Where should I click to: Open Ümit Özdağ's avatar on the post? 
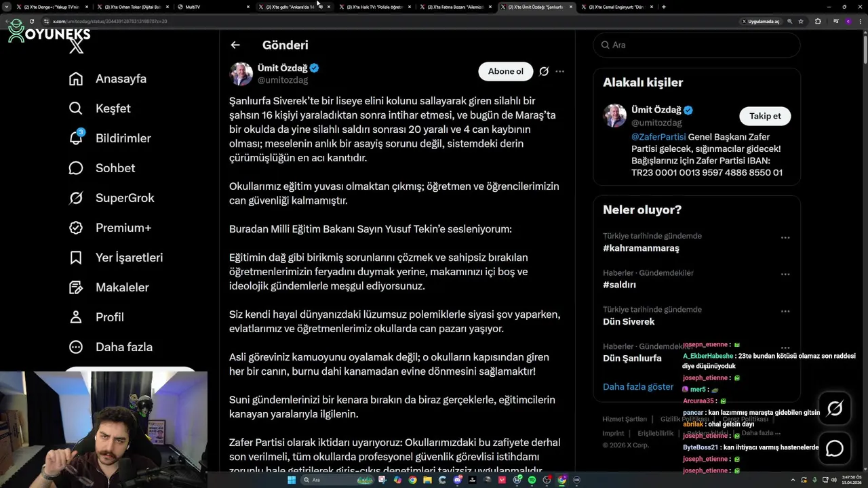(x=241, y=73)
